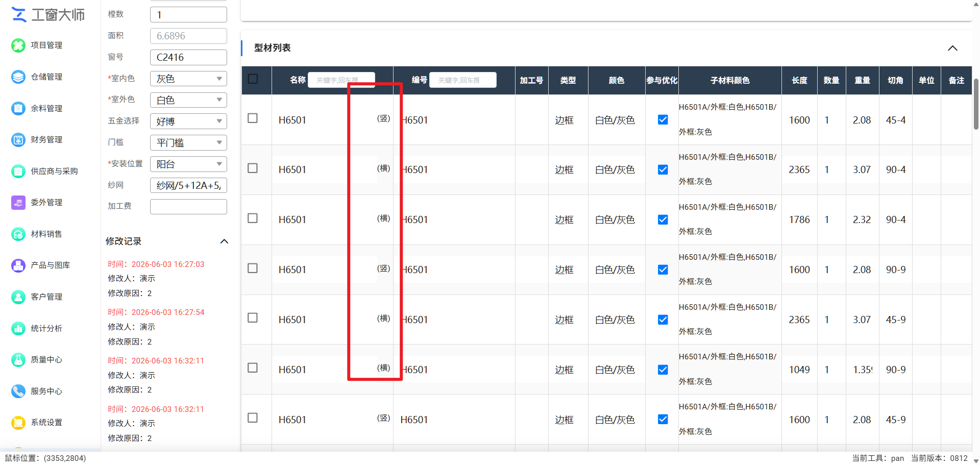Open the 余料管理 icon in sidebar

tap(18, 108)
